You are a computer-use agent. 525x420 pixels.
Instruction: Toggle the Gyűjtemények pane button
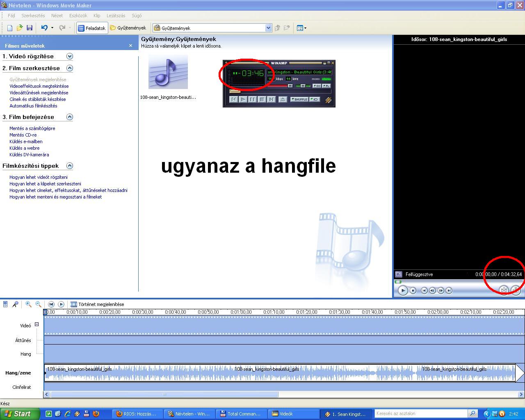click(x=128, y=28)
